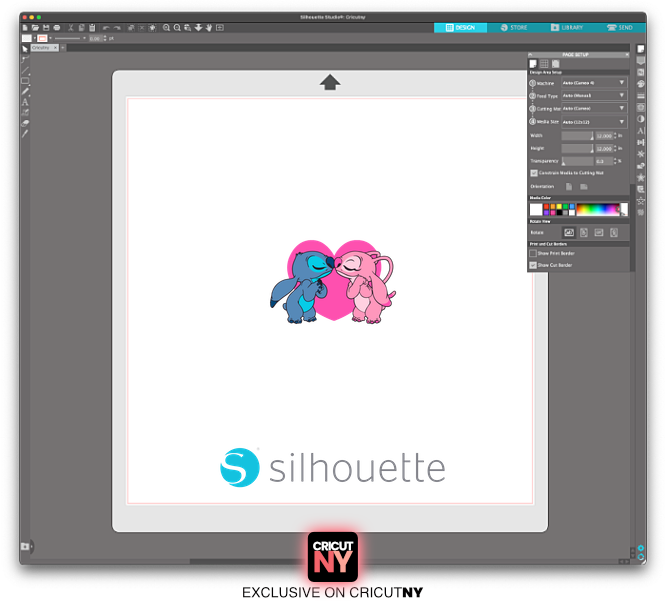Click the Width slider in Page Setup
This screenshot has width=665, height=604.
pyautogui.click(x=577, y=136)
